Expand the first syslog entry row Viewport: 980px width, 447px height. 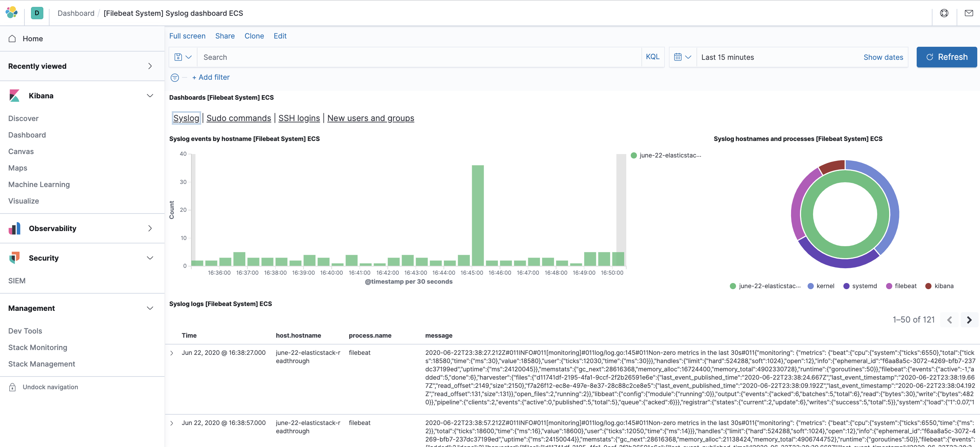point(172,352)
